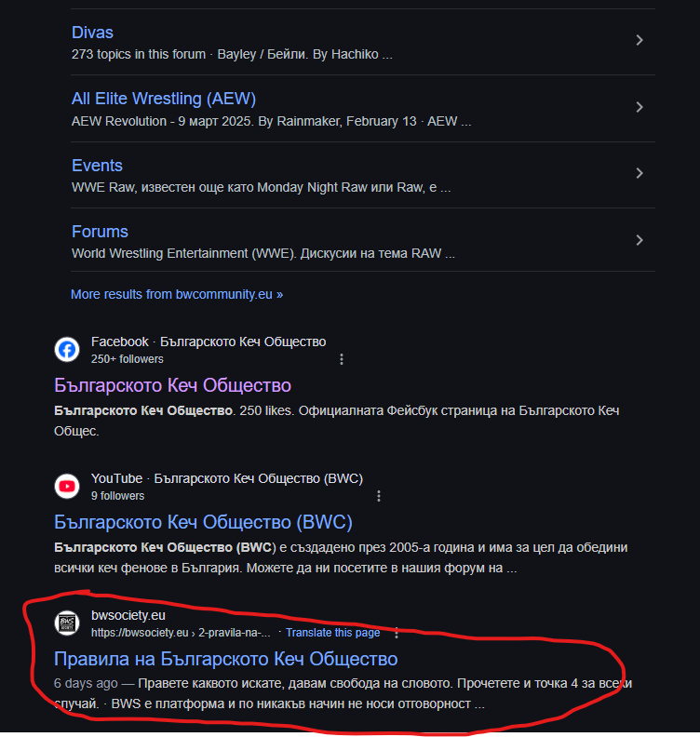The image size is (700, 737).
Task: Click Translate this page link
Action: point(333,633)
